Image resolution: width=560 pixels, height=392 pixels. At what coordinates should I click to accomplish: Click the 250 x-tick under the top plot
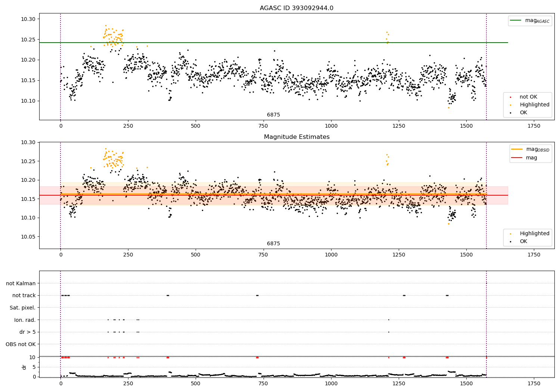(x=128, y=126)
